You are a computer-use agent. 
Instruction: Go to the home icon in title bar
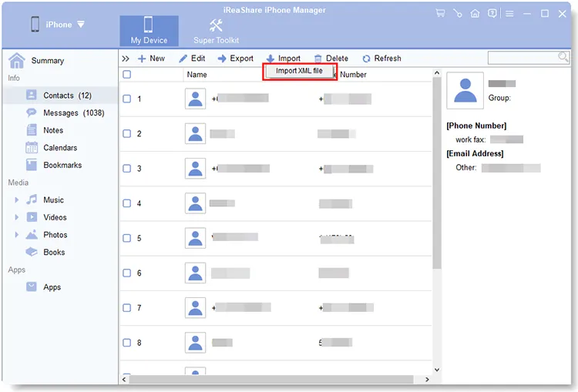[x=475, y=14]
